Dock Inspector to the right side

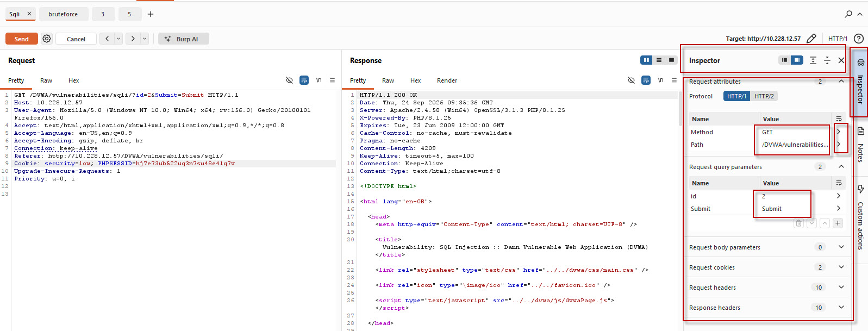(x=797, y=60)
